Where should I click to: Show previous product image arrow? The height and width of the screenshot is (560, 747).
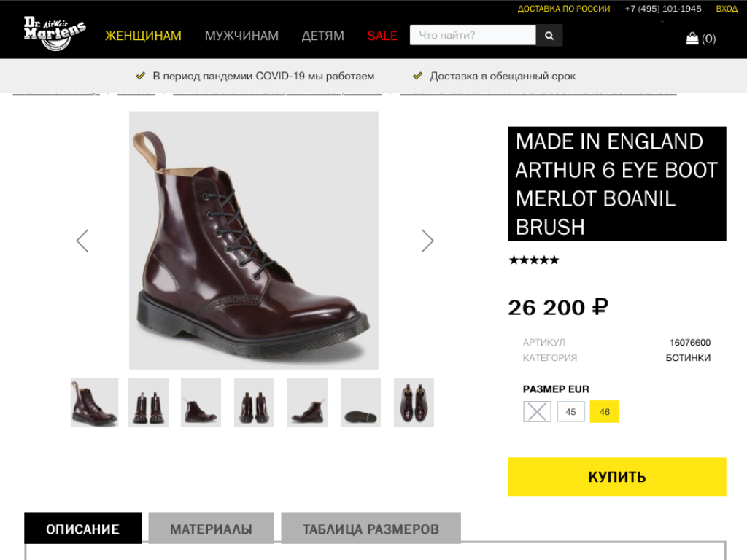point(82,241)
